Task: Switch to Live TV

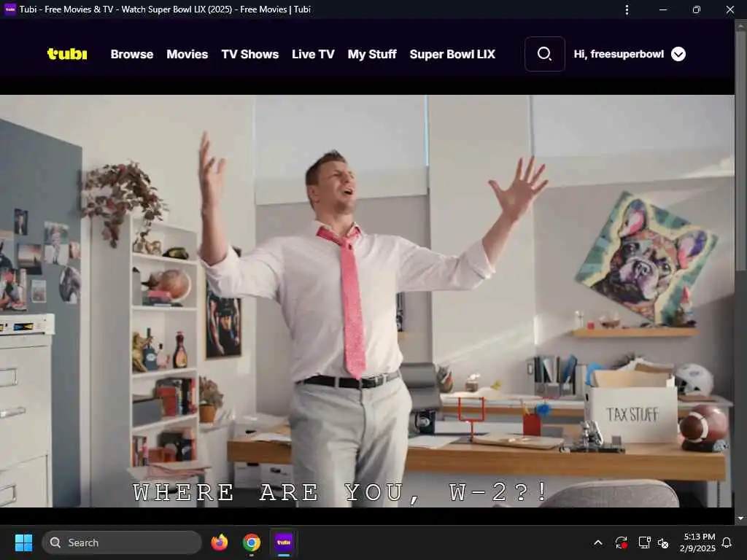Action: (313, 54)
